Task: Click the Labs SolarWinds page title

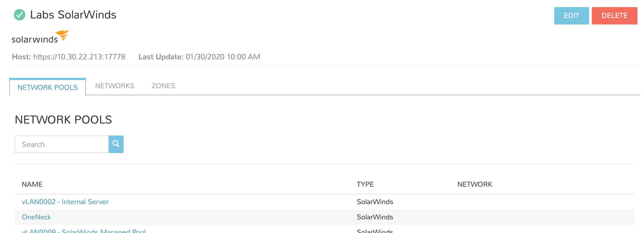Action: [73, 15]
